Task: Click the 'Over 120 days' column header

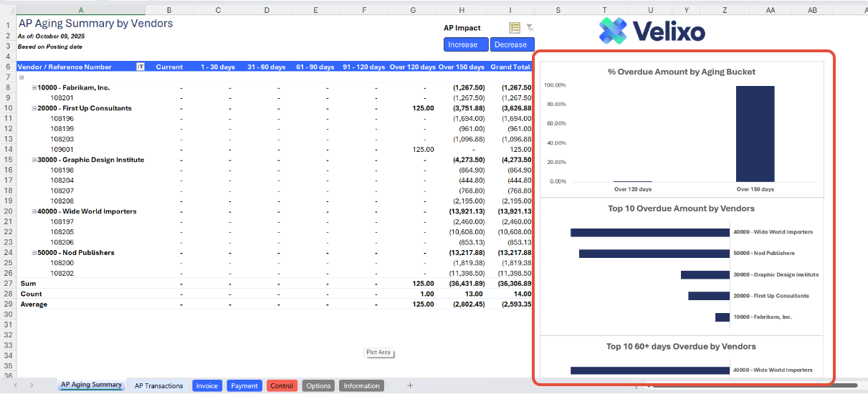Action: pyautogui.click(x=412, y=67)
